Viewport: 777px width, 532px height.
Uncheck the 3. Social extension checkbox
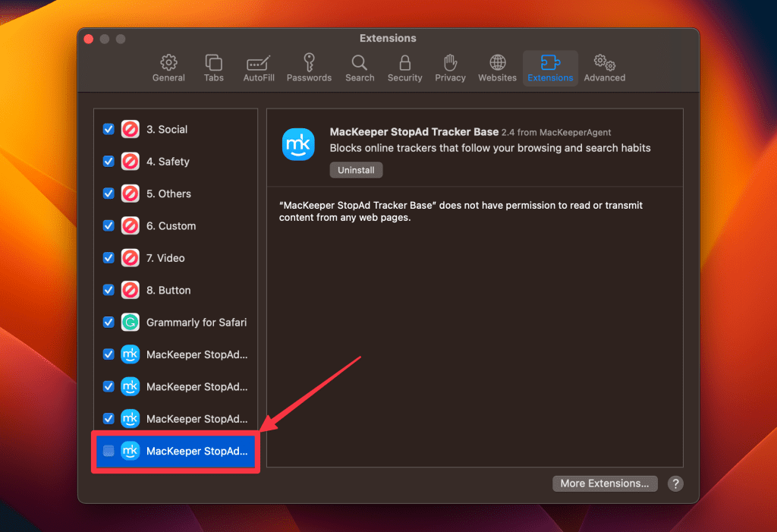pyautogui.click(x=109, y=130)
